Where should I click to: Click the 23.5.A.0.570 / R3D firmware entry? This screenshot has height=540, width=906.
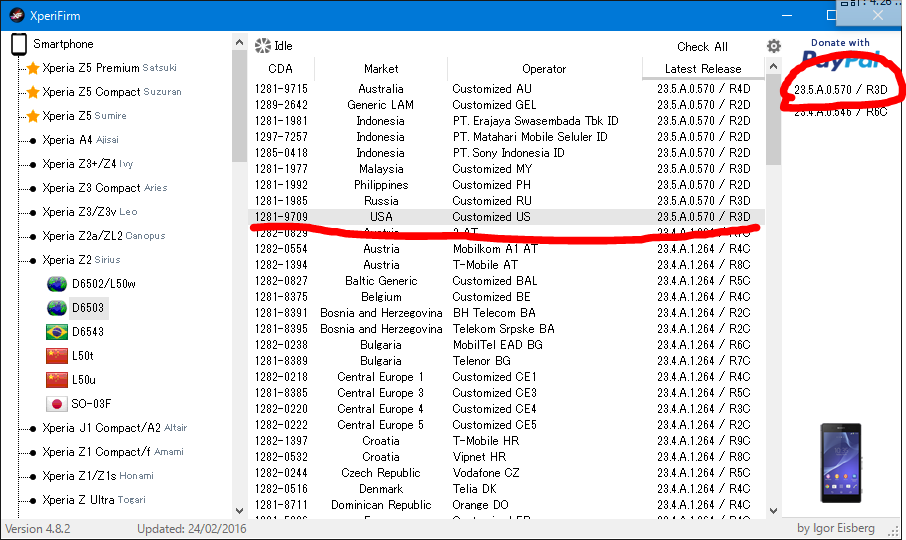coord(841,90)
